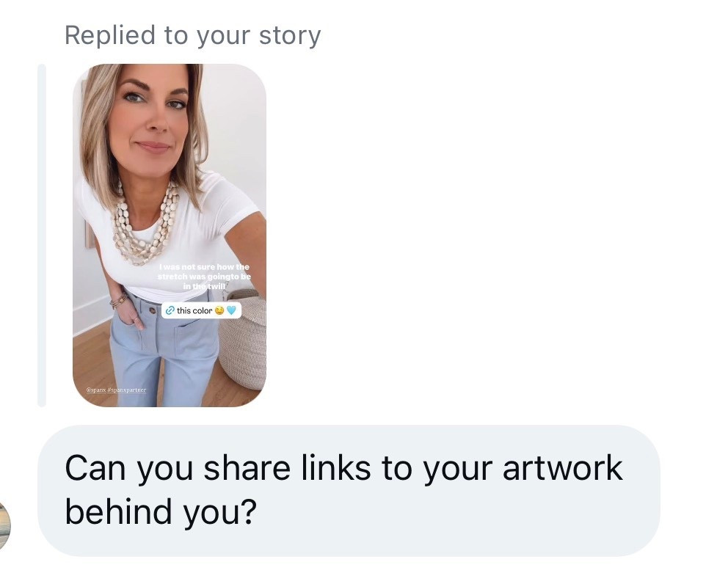Click the "Replied to your story" label
Viewport: 728px width, 573px height.
pos(192,35)
